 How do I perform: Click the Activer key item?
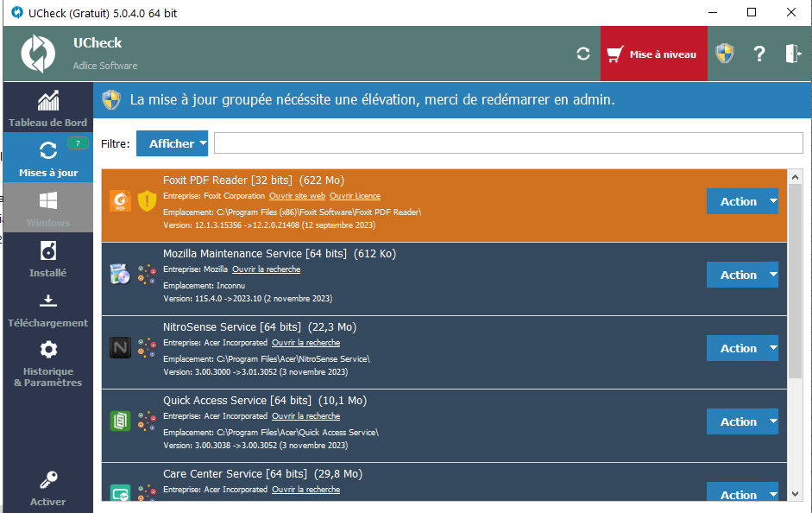tap(48, 488)
